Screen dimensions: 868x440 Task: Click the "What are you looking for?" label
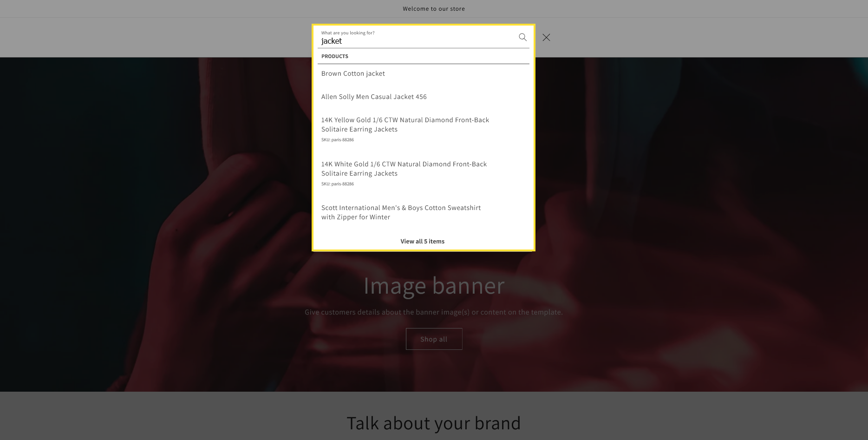(x=347, y=33)
